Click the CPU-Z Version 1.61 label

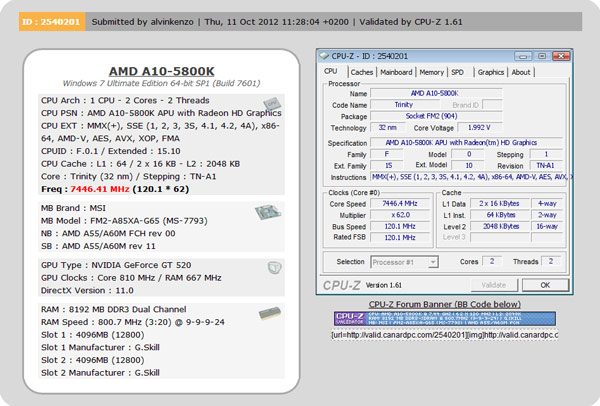tap(383, 285)
